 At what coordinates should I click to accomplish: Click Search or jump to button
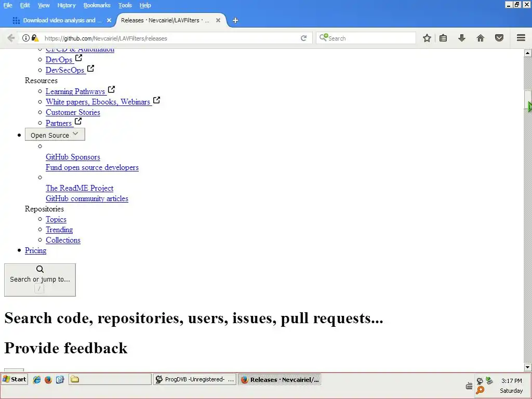(x=40, y=280)
